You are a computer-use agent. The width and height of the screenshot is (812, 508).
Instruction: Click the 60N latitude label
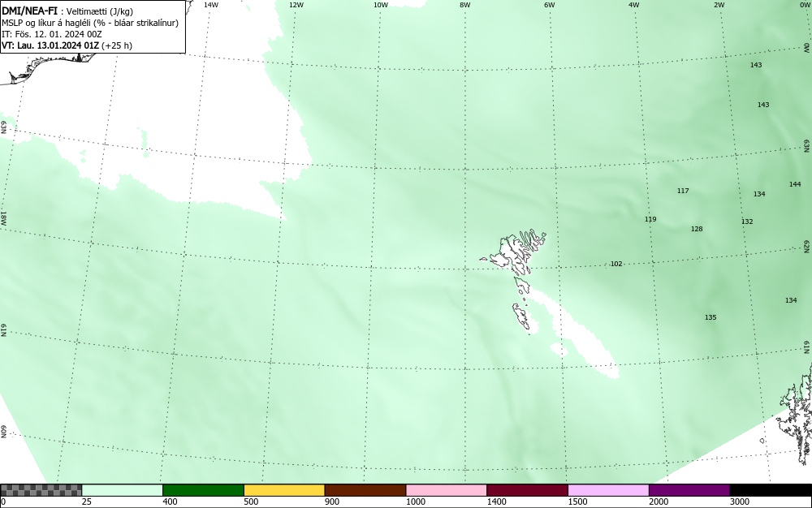point(3,432)
